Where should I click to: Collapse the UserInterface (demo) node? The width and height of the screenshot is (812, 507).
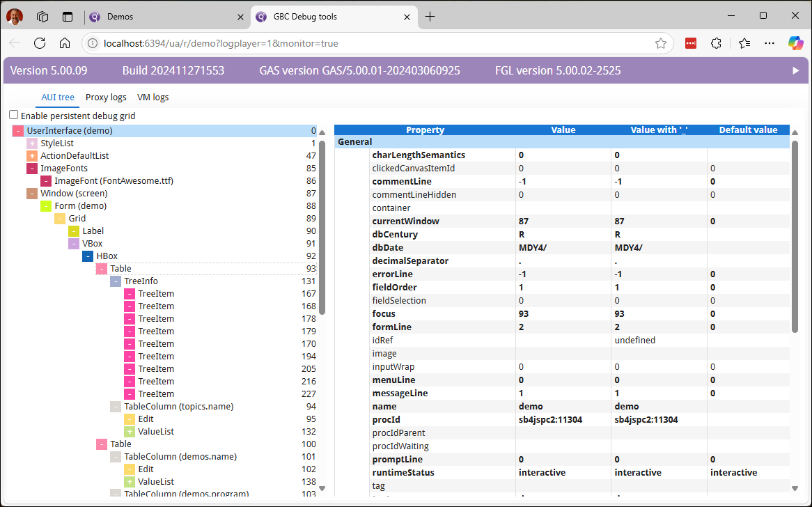(18, 131)
